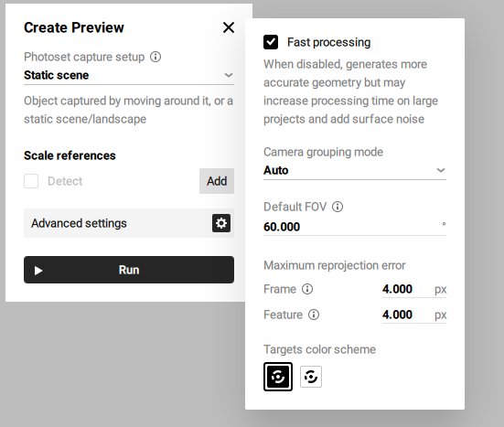Select the light targets color scheme
504x427 pixels.
pyautogui.click(x=311, y=377)
